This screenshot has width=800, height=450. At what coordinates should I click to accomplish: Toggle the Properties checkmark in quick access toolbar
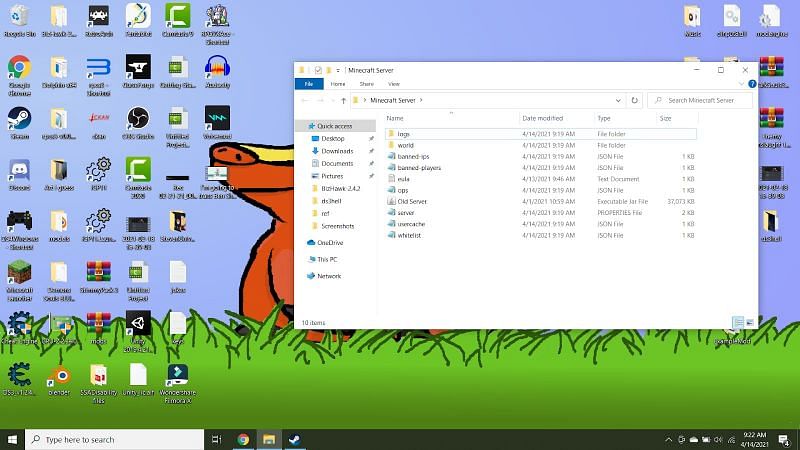tap(318, 70)
